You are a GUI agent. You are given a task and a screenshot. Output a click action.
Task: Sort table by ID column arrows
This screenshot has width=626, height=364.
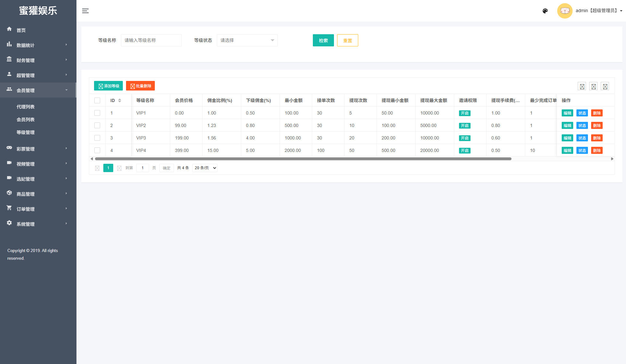[x=120, y=100]
